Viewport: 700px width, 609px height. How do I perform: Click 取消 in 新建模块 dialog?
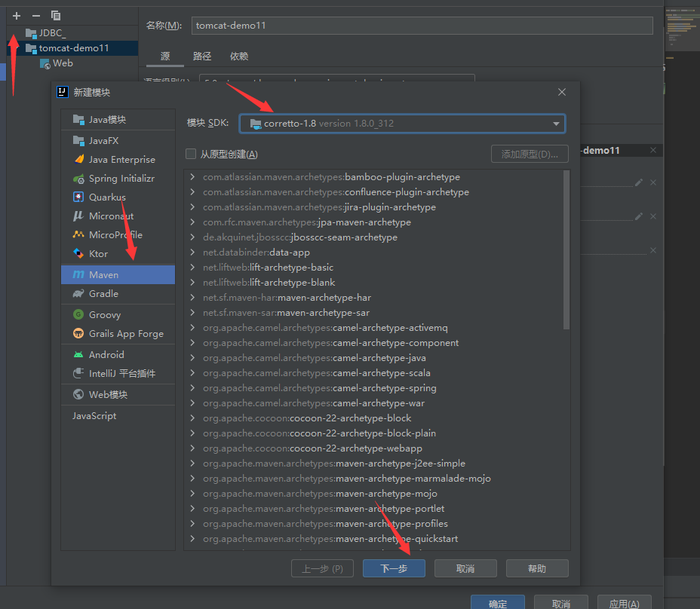[x=465, y=568]
